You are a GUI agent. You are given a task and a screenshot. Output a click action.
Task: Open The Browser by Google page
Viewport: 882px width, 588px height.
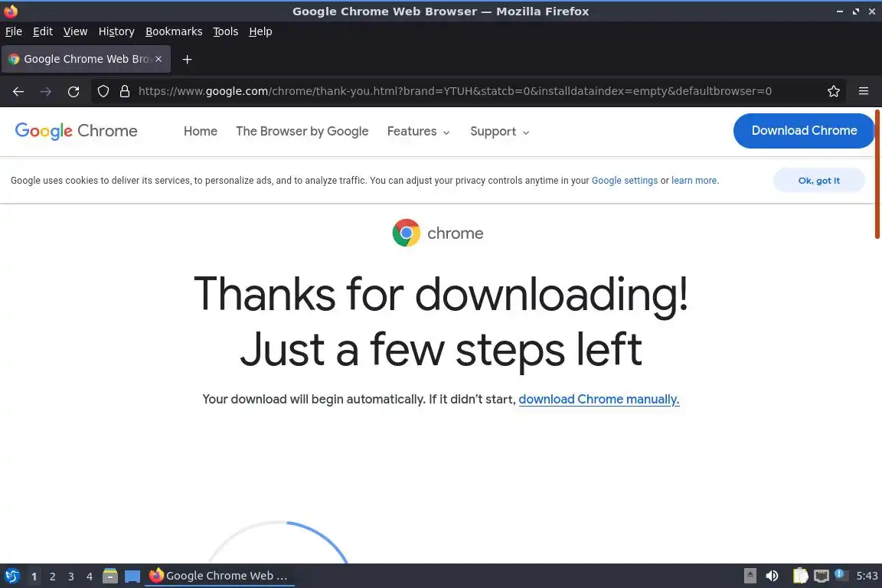coord(302,131)
